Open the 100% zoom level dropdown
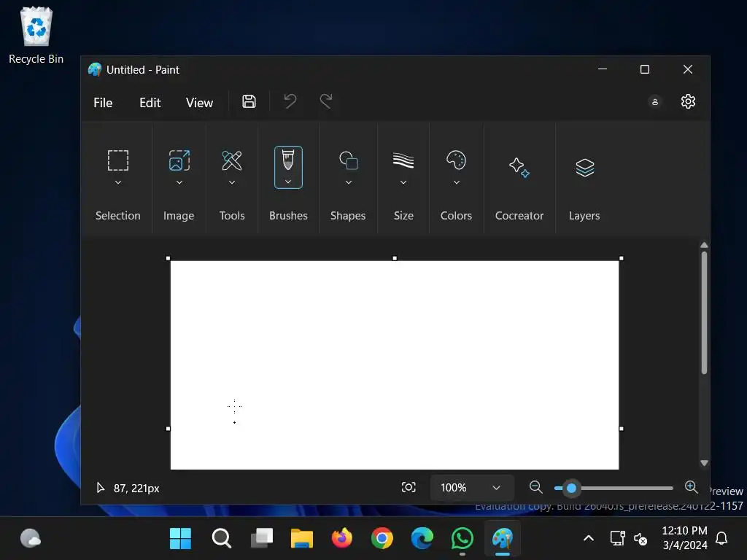747x560 pixels. coord(472,488)
